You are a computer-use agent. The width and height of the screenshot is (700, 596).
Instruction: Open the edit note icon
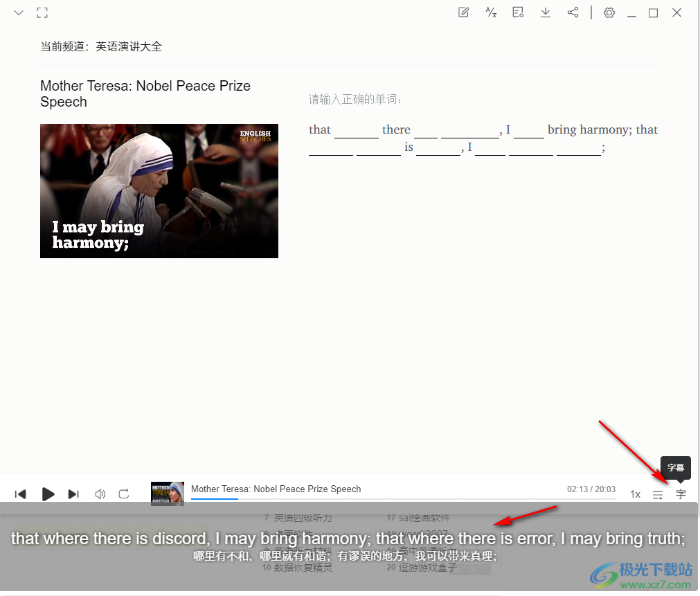pyautogui.click(x=464, y=12)
